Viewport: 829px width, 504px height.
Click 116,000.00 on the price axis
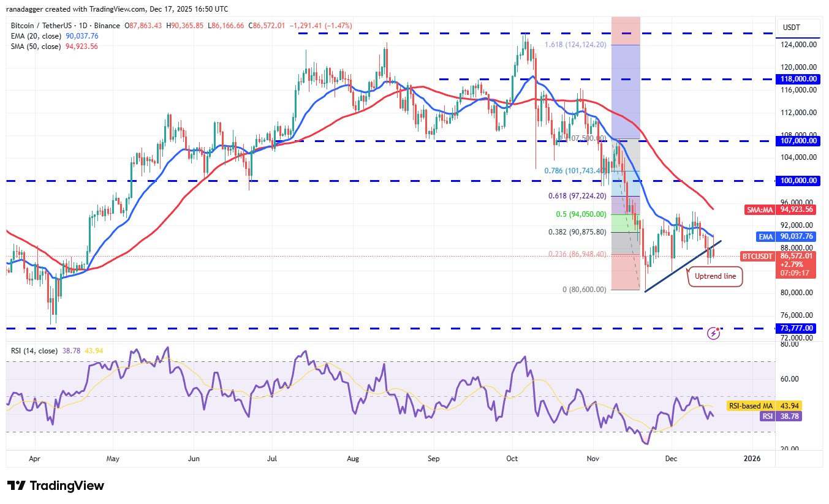(x=798, y=90)
